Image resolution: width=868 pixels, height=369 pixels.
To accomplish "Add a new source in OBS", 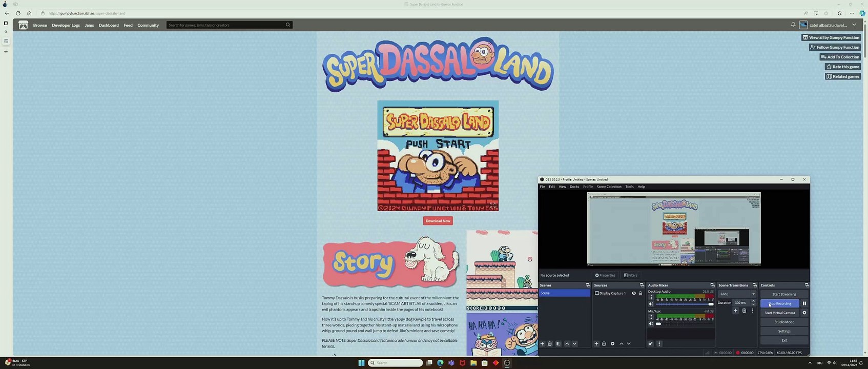I will pyautogui.click(x=596, y=344).
